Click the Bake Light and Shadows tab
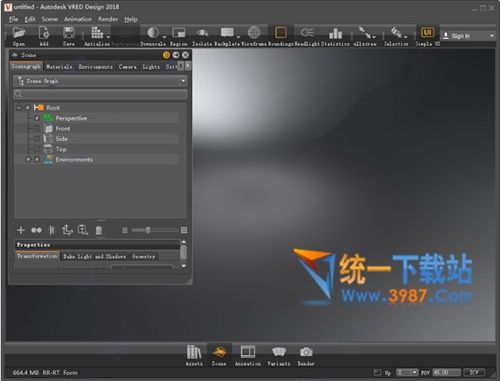The width and height of the screenshot is (500, 381). pyautogui.click(x=95, y=256)
